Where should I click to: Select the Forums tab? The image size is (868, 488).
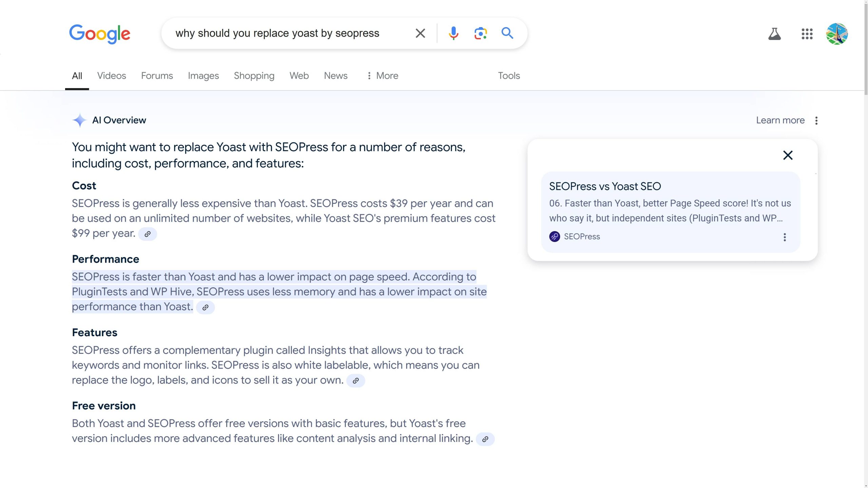coord(157,75)
